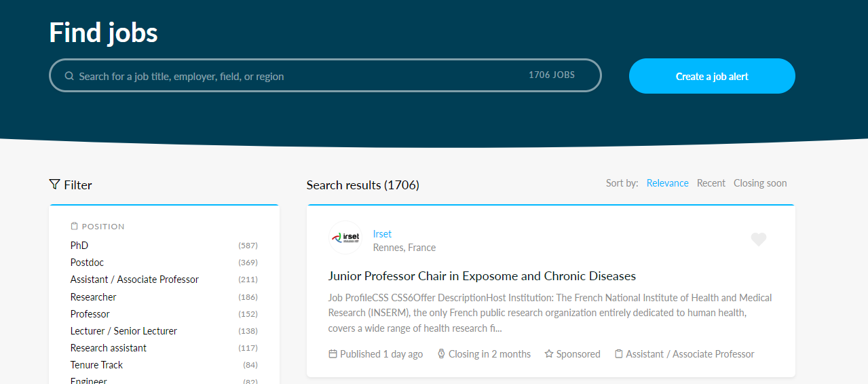The height and width of the screenshot is (384, 868).
Task: Select Lecturer / Senior Lecturer filter
Action: click(124, 331)
